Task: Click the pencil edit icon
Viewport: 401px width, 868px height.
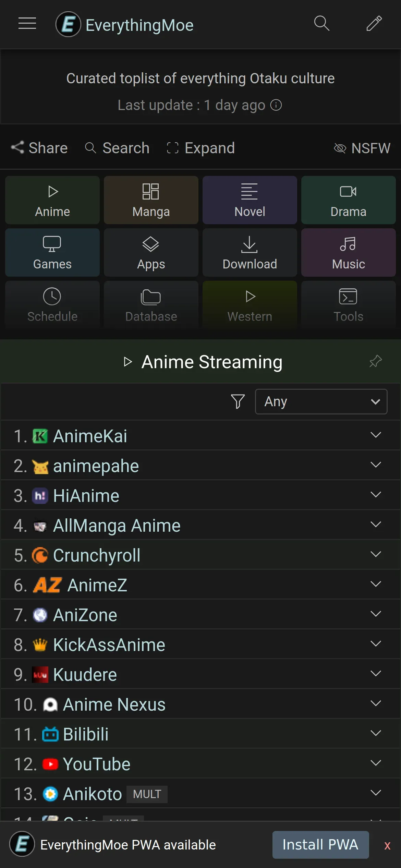Action: pyautogui.click(x=374, y=24)
